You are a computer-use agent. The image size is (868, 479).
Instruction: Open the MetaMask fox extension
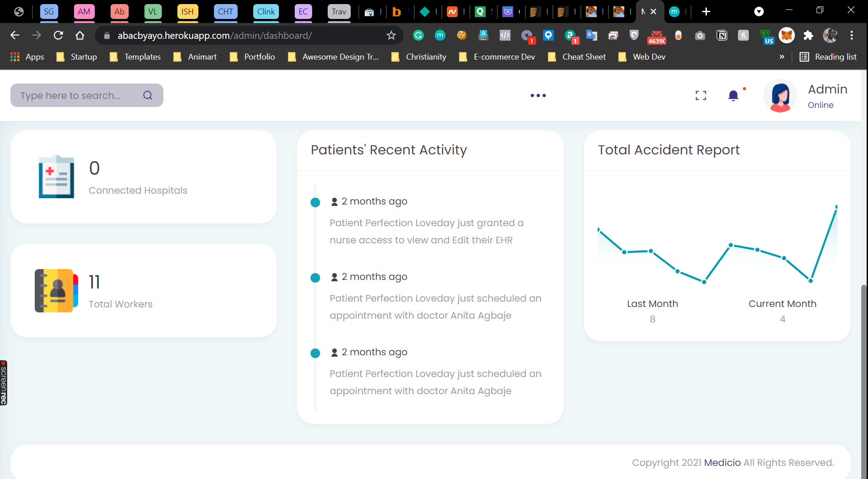787,35
